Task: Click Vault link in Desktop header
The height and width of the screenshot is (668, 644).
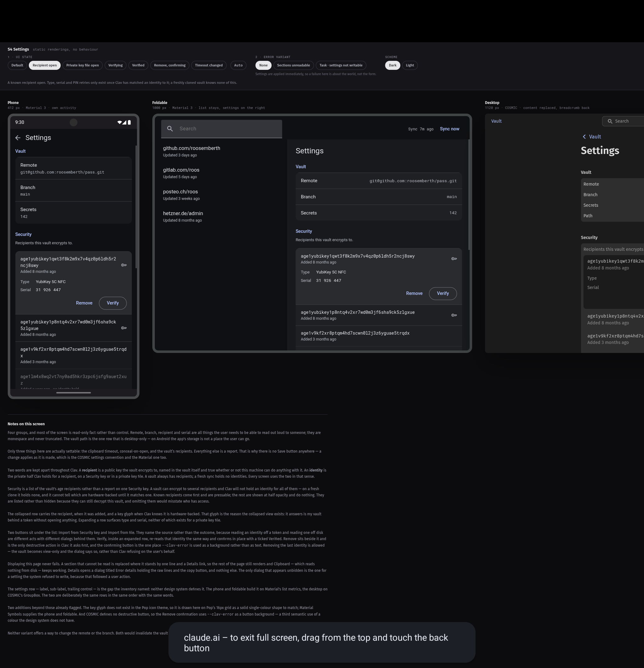Action: click(496, 121)
